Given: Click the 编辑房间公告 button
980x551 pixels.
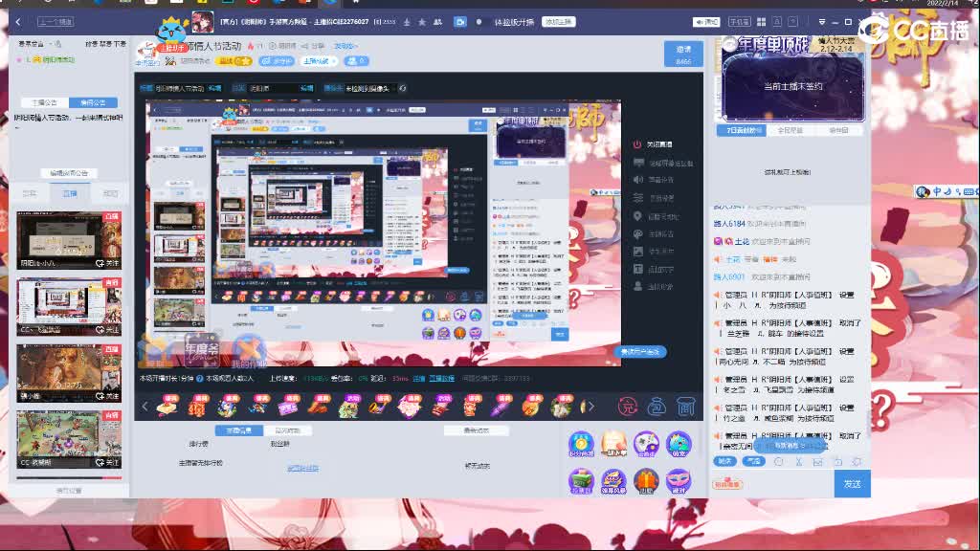Looking at the screenshot, I should (x=69, y=173).
